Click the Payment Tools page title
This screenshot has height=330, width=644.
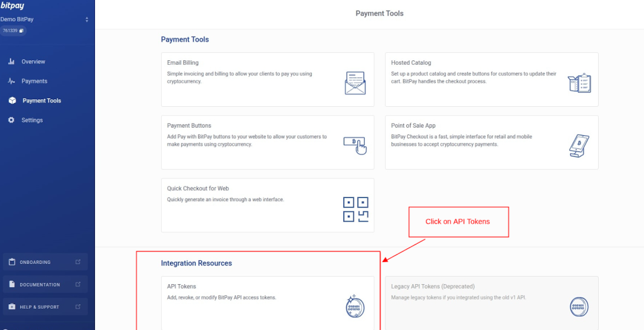tap(379, 14)
